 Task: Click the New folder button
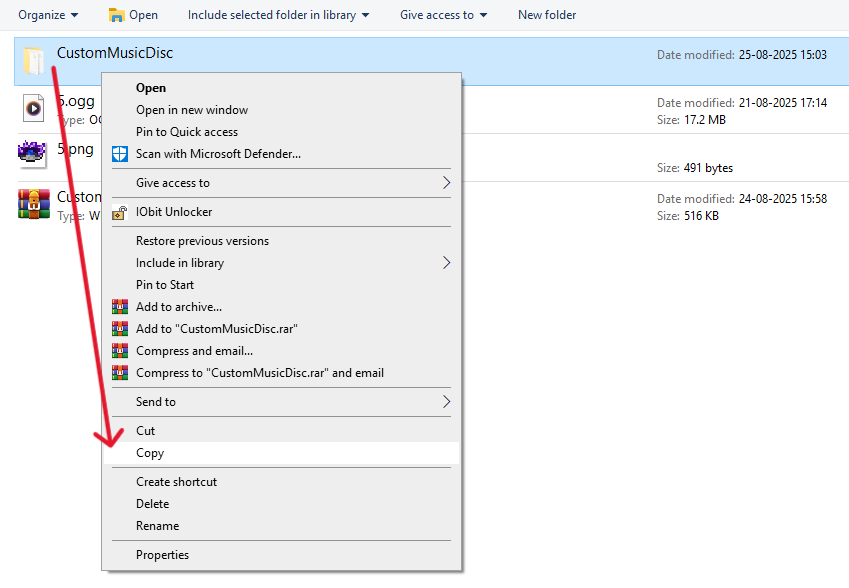(547, 15)
